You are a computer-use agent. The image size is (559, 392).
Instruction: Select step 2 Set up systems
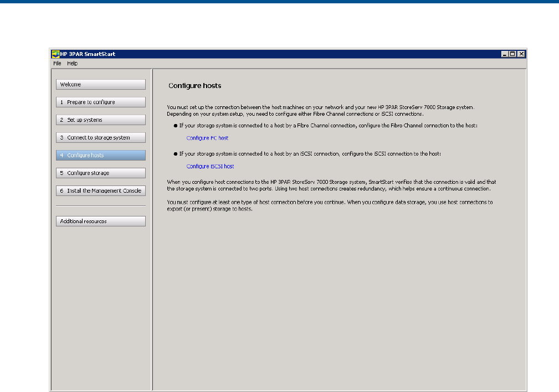tap(101, 120)
